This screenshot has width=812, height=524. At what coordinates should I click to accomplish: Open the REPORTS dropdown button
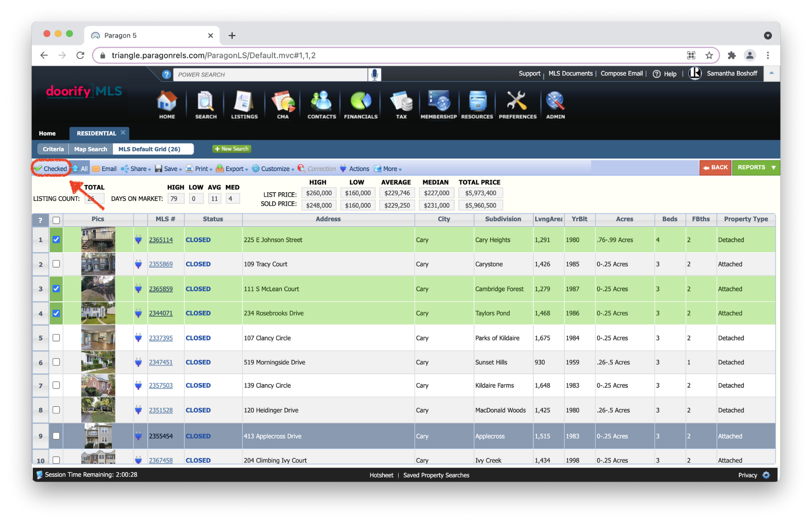[756, 167]
